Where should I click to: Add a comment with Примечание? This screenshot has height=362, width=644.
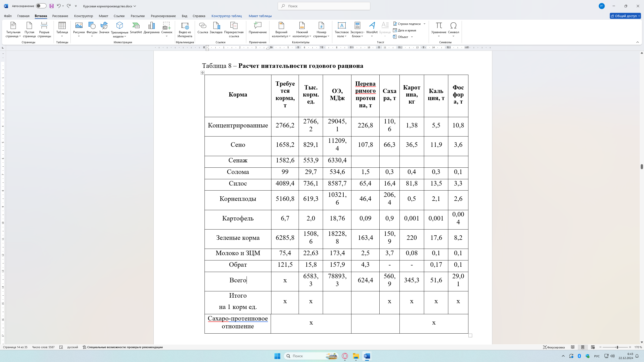pyautogui.click(x=258, y=28)
